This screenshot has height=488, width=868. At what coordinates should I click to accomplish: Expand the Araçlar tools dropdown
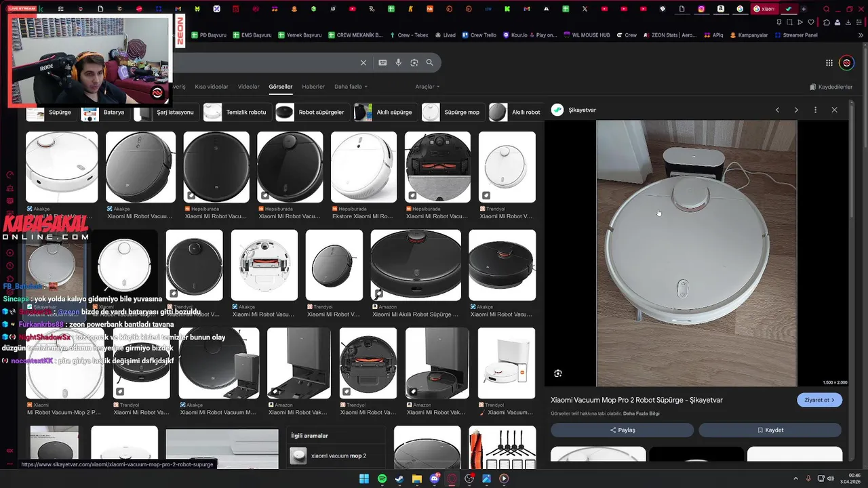tap(427, 87)
